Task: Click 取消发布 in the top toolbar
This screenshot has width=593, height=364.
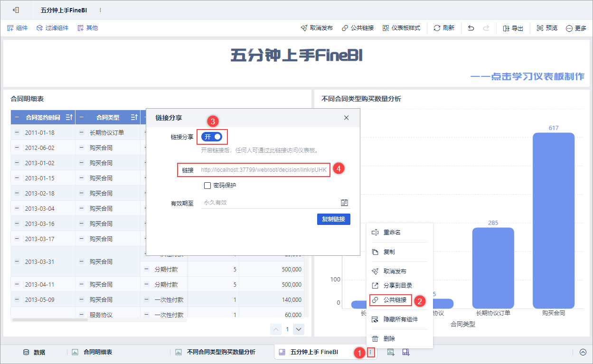Action: coord(317,28)
